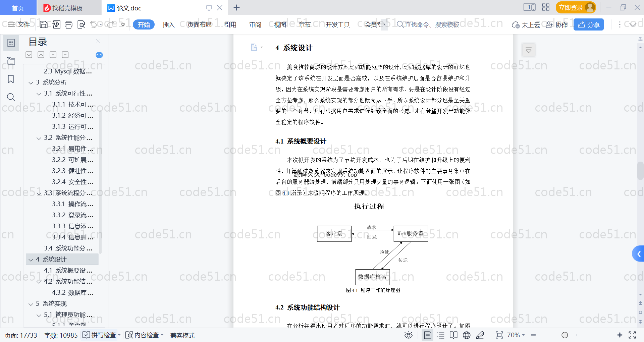
Task: Click the blue assistant icon in the outline panel
Action: (99, 55)
